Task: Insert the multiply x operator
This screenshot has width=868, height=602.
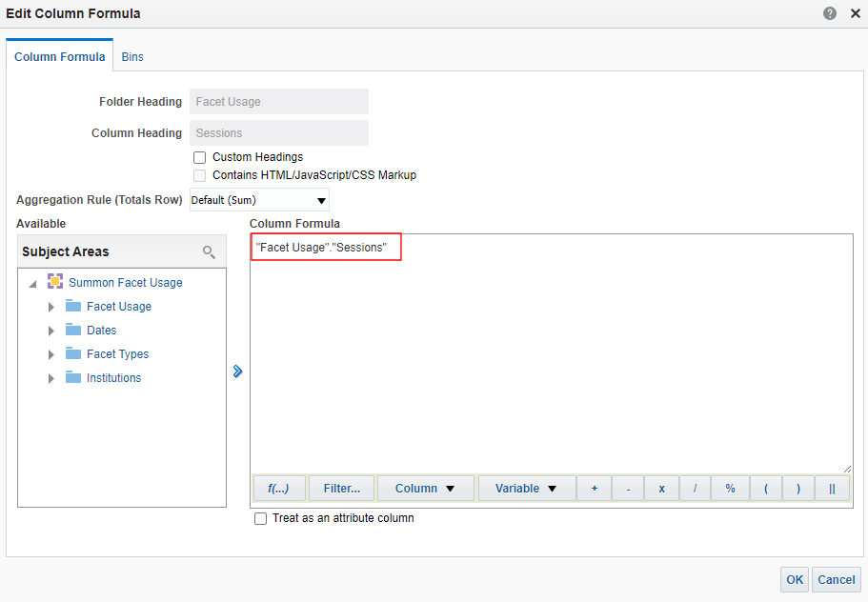Action: point(661,488)
